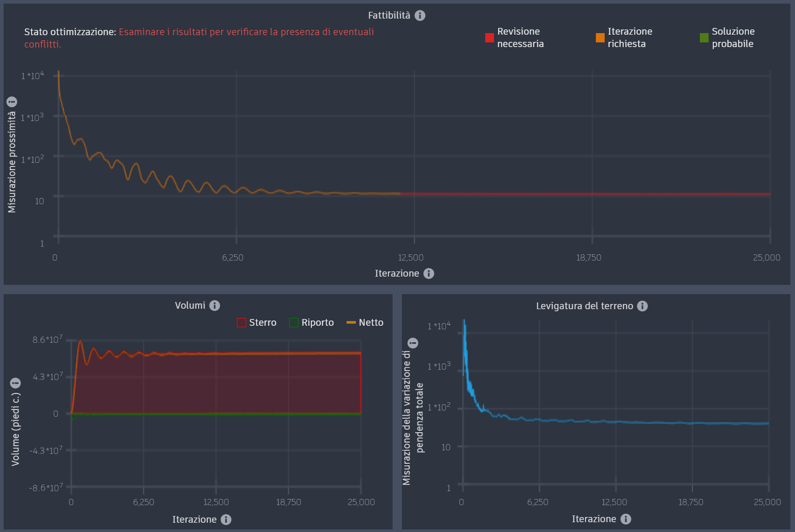Click the Stato ottimizzazione warning message
Screen dimensions: 795x532
point(199,38)
